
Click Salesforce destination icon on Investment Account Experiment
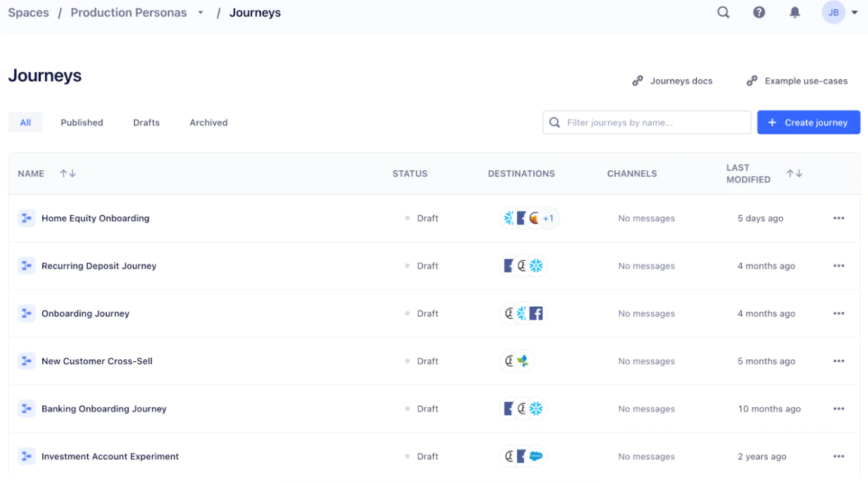click(x=536, y=457)
